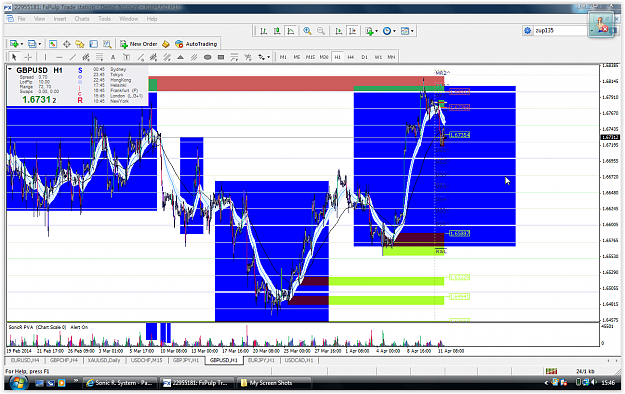Switch chart to candlestick type
The height and width of the screenshot is (394, 625).
pos(277,31)
